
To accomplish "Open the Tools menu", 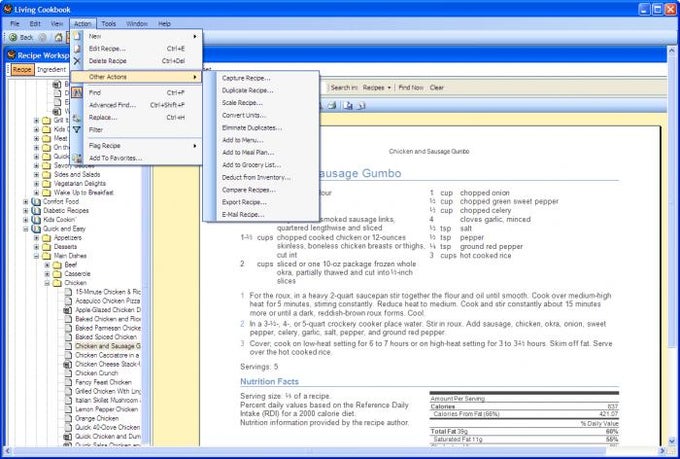I will (x=109, y=24).
